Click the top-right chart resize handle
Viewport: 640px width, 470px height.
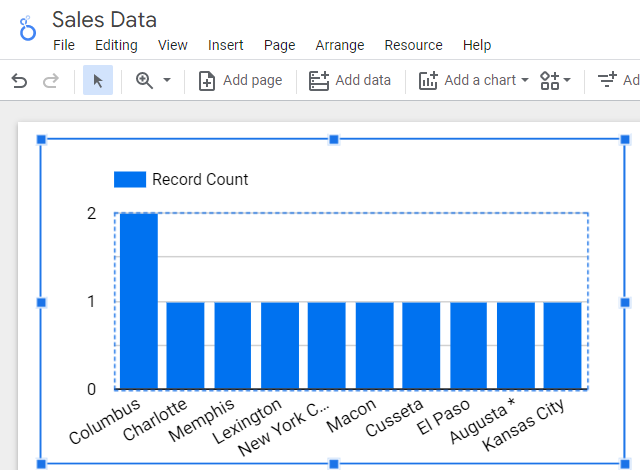(625, 140)
